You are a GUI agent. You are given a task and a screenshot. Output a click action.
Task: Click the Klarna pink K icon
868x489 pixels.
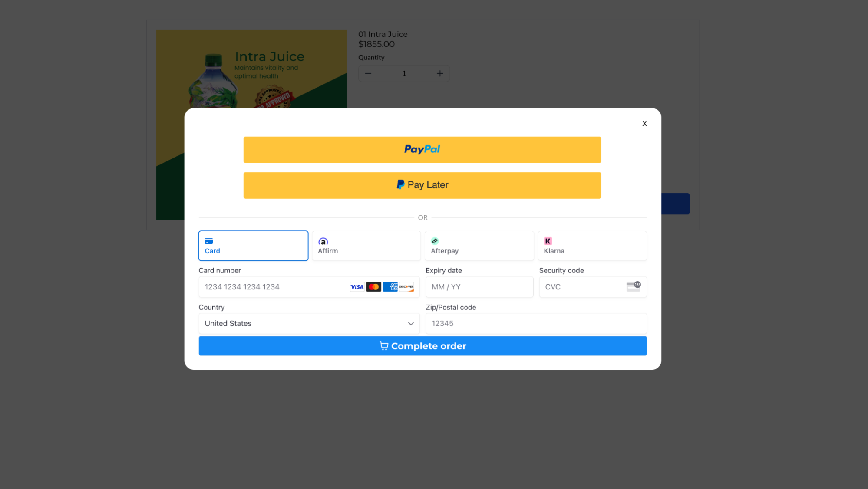click(548, 241)
